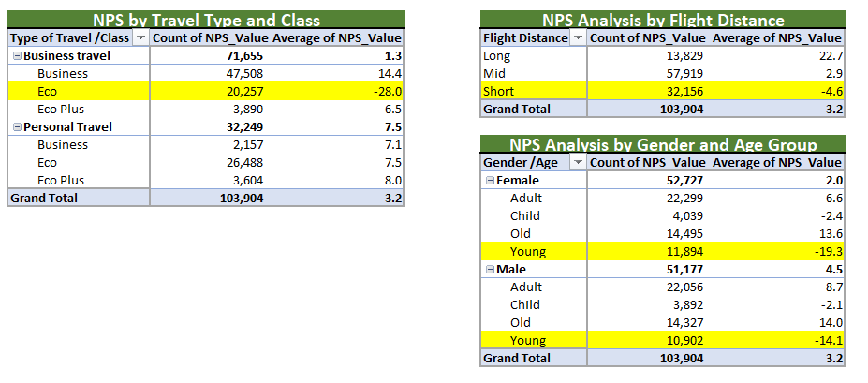Select the Female average 2.0

[835, 181]
